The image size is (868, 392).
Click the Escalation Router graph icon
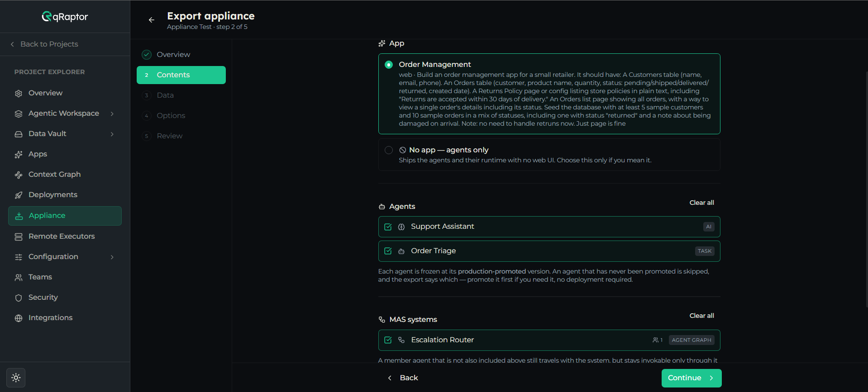401,340
